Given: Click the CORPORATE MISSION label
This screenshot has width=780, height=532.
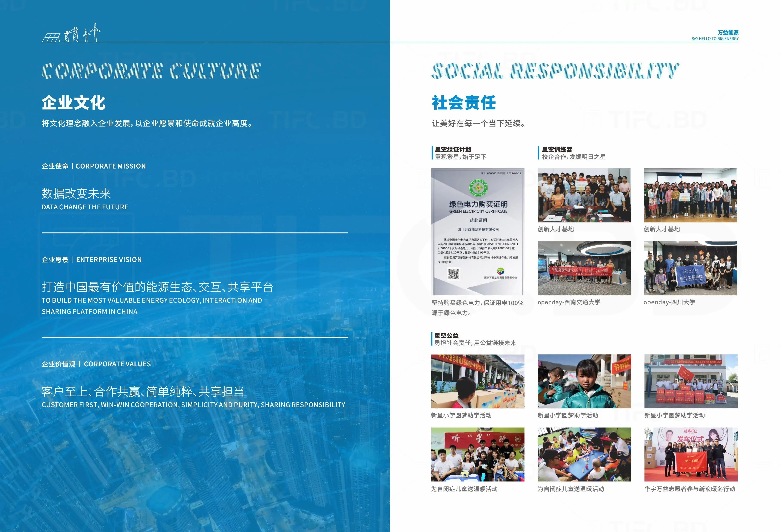Looking at the screenshot, I should point(111,166).
